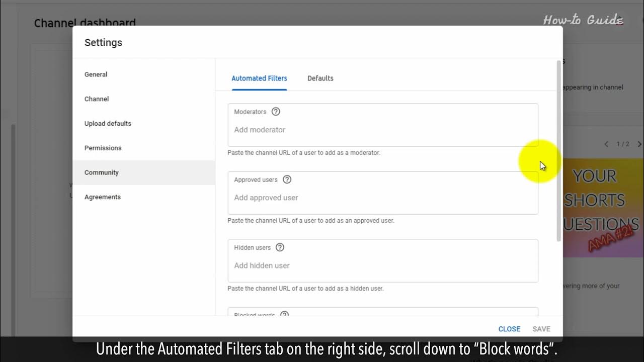Open Channel settings section
644x362 pixels.
97,99
